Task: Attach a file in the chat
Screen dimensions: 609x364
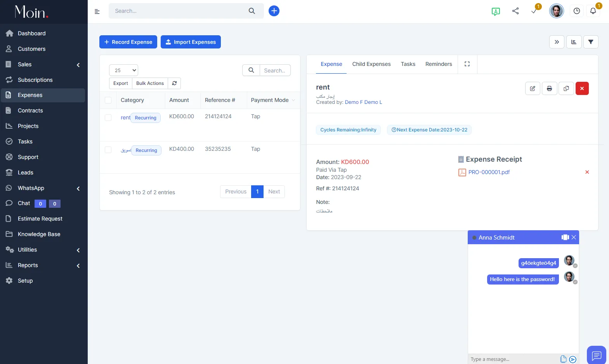Action: pos(564,359)
